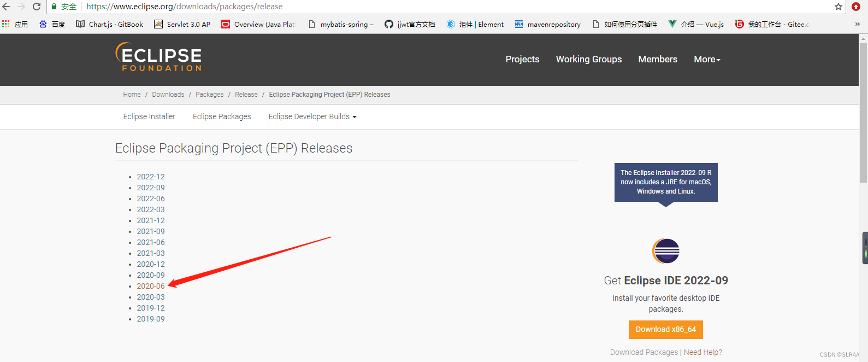
Task: Open the Eclipse Packages tab
Action: 222,116
